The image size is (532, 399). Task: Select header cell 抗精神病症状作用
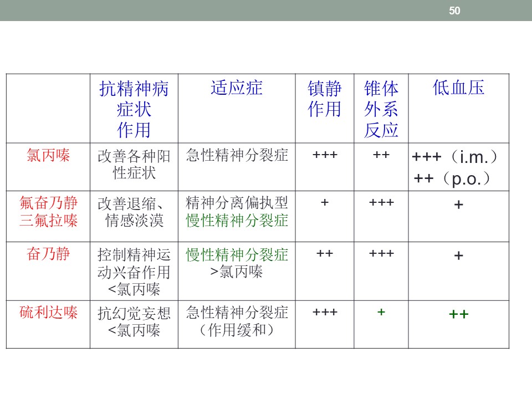point(134,109)
